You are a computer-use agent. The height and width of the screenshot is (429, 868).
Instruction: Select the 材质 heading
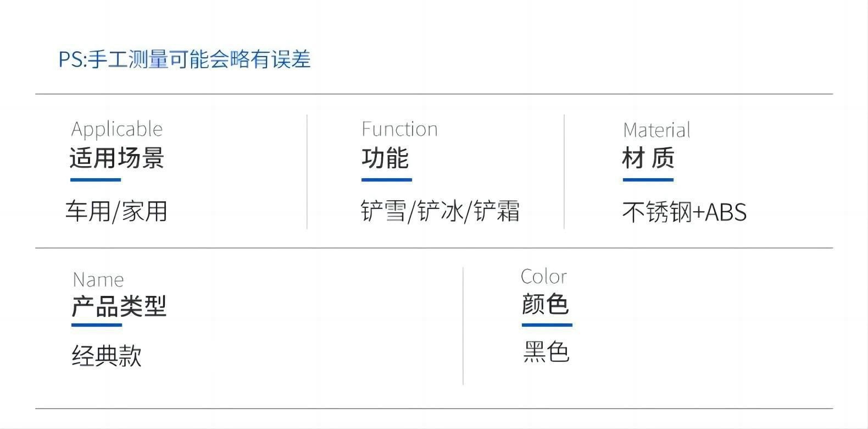pos(648,158)
